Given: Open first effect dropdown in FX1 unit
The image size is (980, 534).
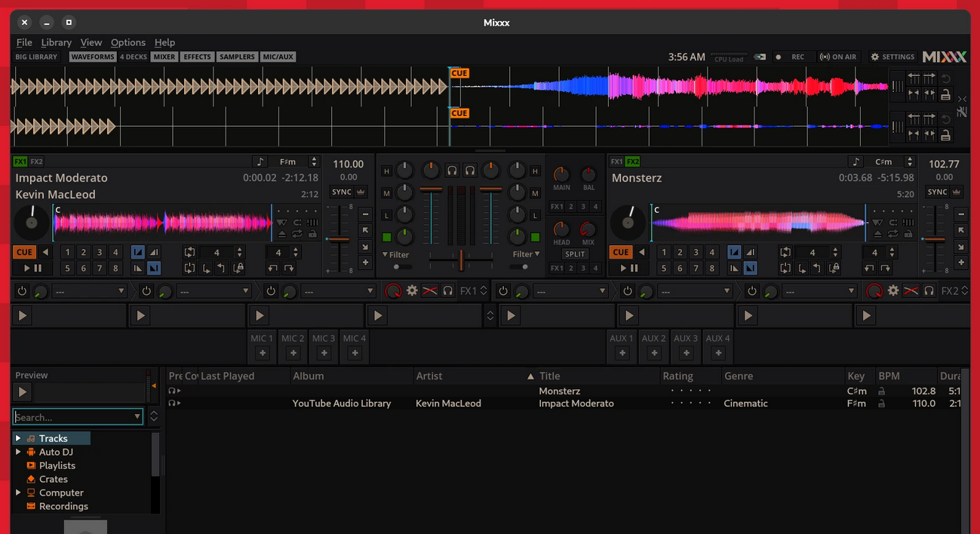Looking at the screenshot, I should pyautogui.click(x=89, y=291).
